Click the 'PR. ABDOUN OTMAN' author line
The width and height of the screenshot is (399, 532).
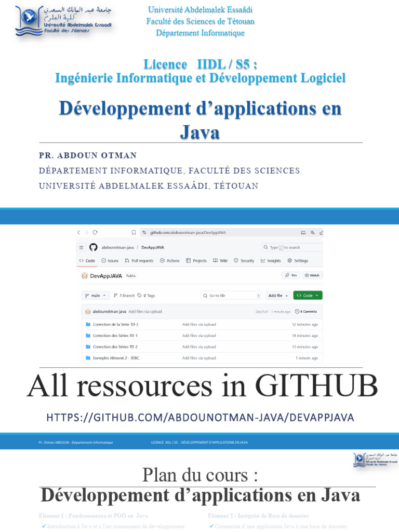[87, 155]
